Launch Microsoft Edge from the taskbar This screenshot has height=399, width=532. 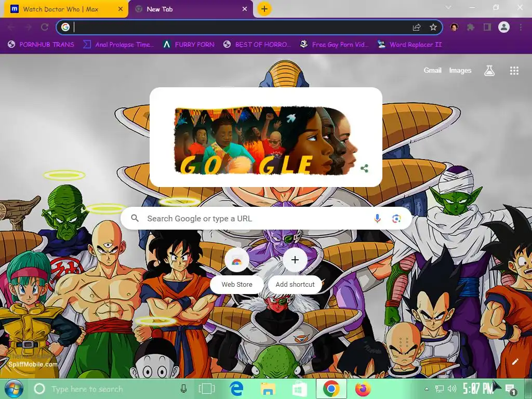click(x=236, y=389)
